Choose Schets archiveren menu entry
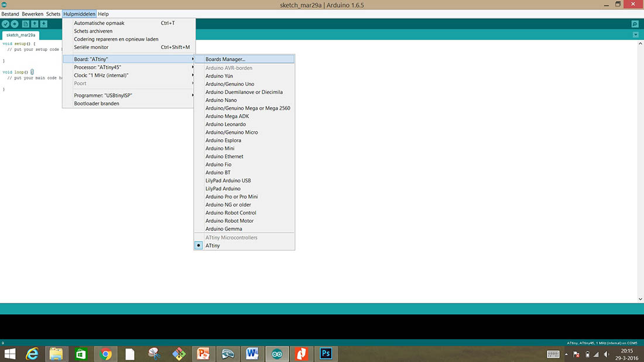 [128, 31]
